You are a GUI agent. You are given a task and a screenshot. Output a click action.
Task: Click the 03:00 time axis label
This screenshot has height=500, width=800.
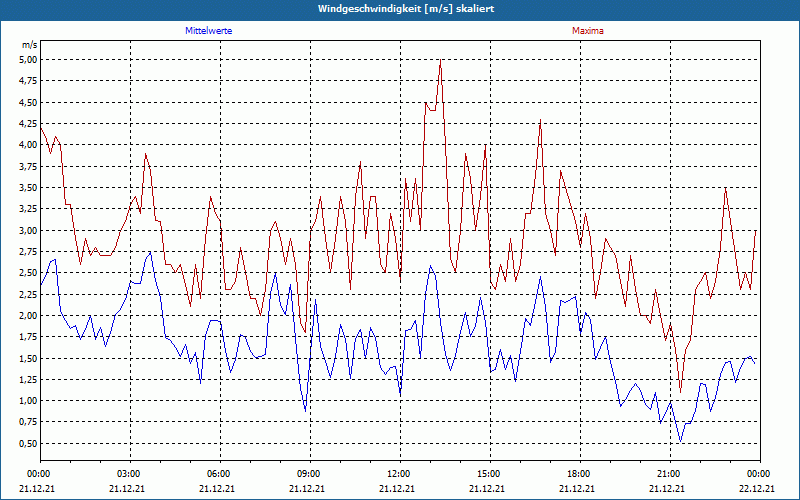click(x=131, y=474)
